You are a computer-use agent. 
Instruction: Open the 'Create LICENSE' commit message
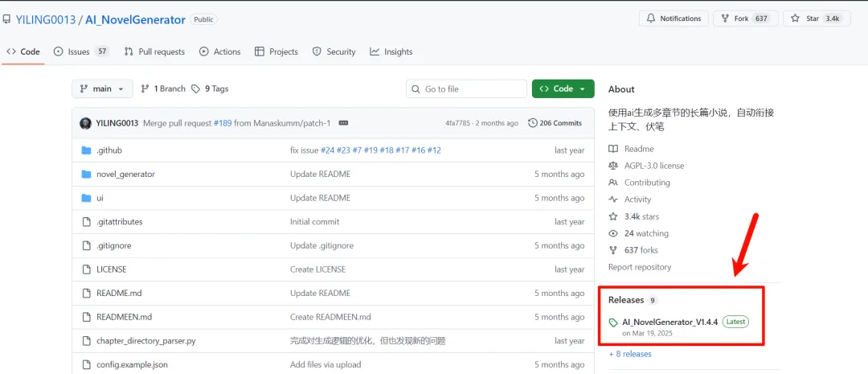pyautogui.click(x=317, y=269)
